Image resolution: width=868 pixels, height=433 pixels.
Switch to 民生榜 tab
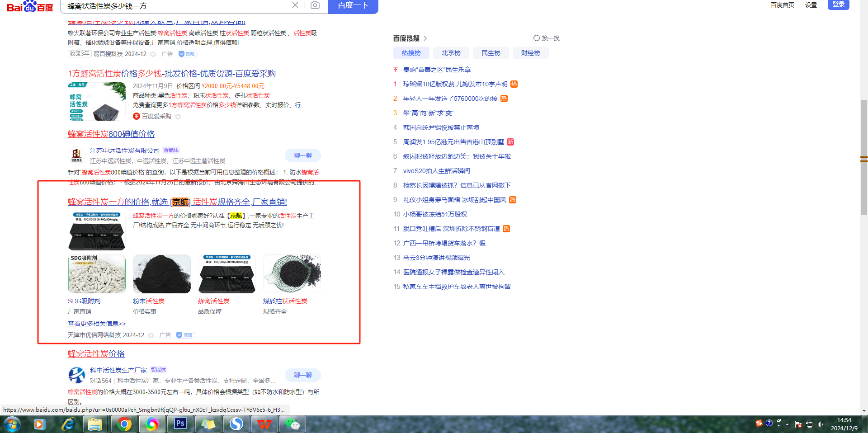(x=491, y=53)
